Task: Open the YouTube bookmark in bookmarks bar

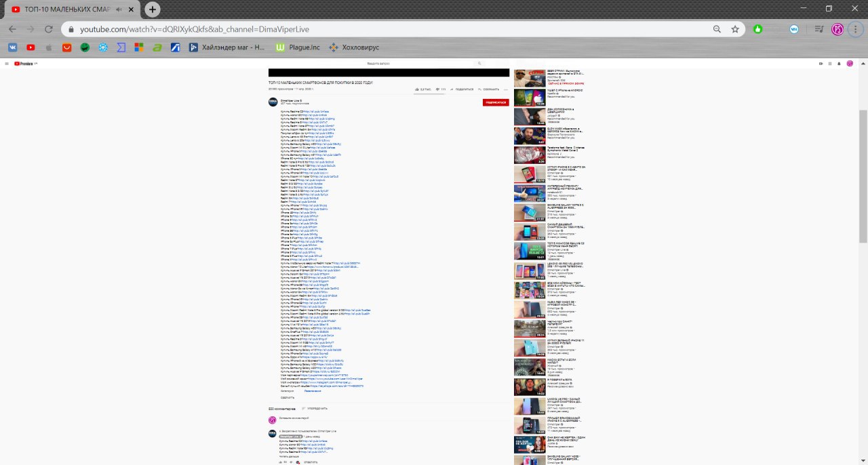Action: (x=31, y=47)
